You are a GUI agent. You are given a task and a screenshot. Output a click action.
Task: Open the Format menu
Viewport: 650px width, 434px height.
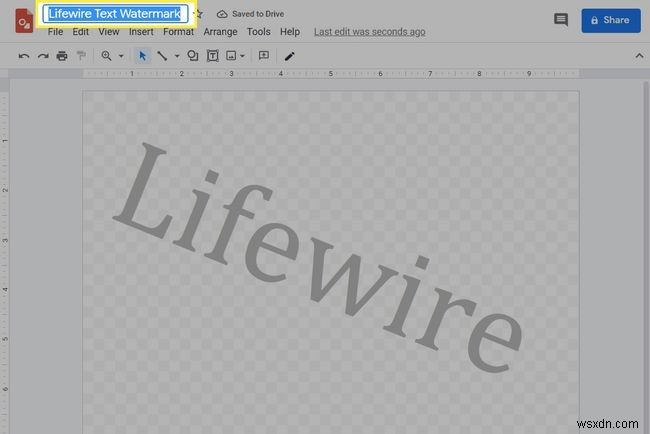178,32
